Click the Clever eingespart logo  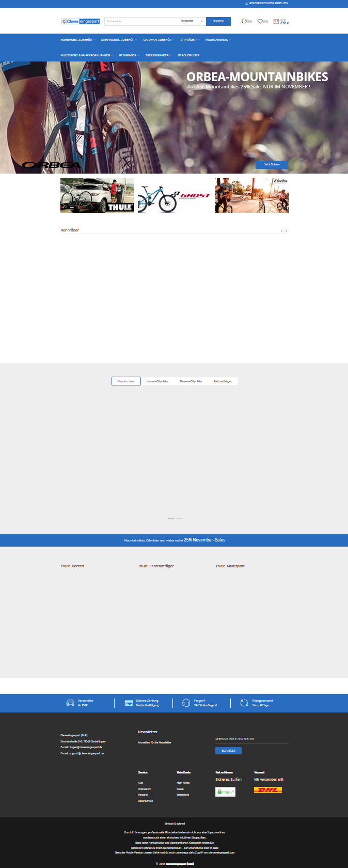(x=80, y=22)
